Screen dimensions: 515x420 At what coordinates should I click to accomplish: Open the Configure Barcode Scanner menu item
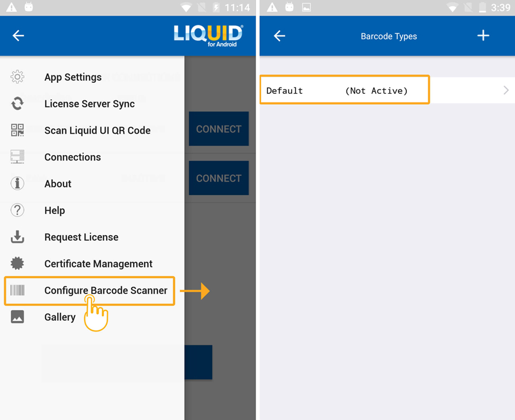(105, 290)
